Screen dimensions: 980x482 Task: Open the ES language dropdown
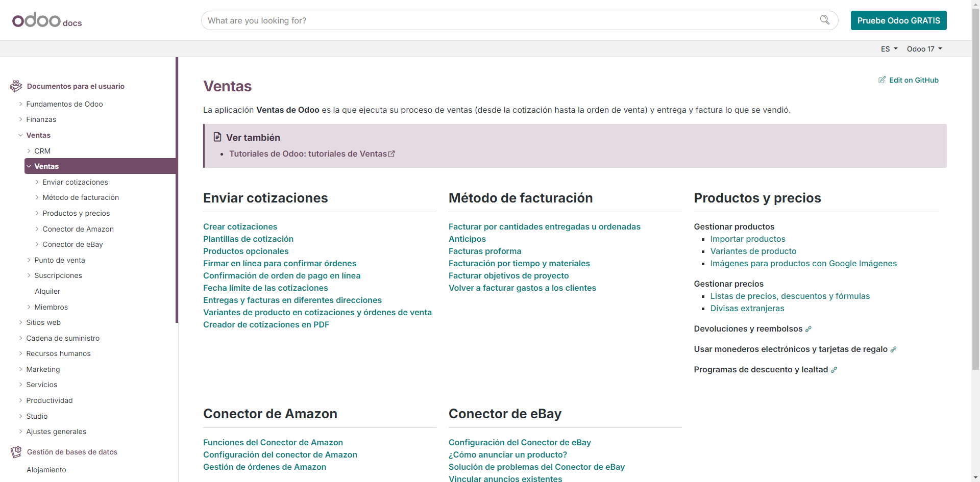[889, 48]
